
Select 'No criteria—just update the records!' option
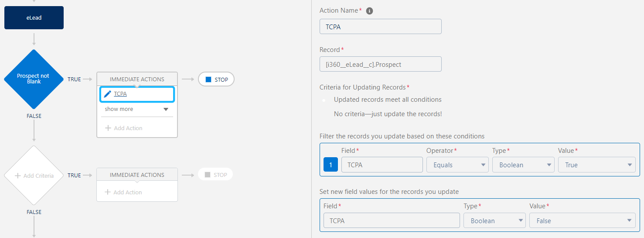(388, 114)
